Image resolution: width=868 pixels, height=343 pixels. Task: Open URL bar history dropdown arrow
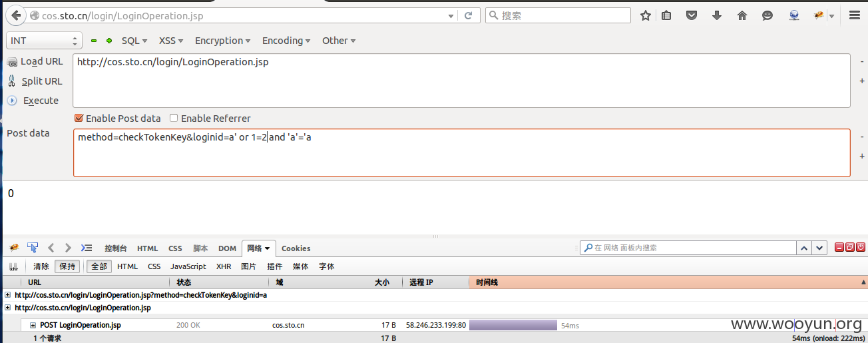pos(452,15)
